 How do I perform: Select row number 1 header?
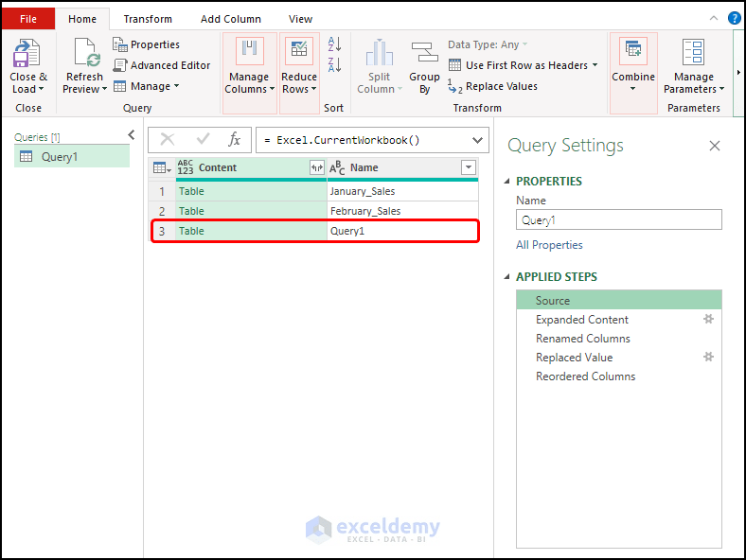[162, 192]
